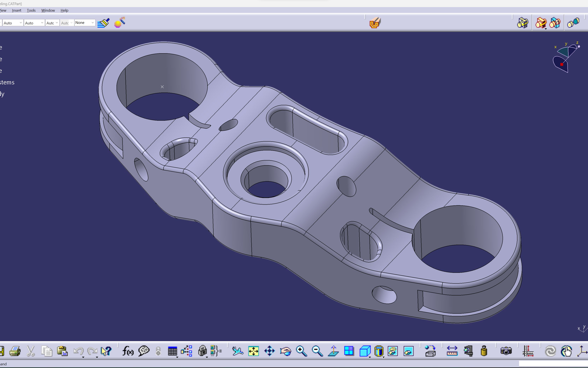This screenshot has width=588, height=368.
Task: Click the dimension axes icon with red arrows
Action: pos(528,351)
